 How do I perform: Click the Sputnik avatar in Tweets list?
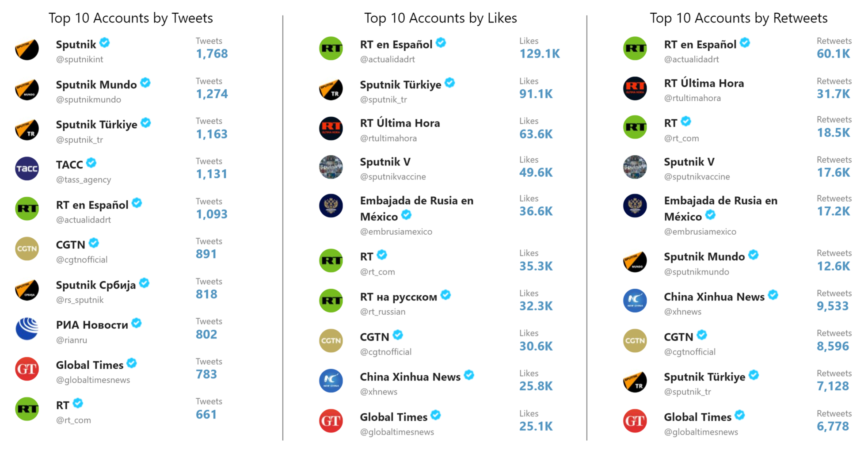pos(27,49)
